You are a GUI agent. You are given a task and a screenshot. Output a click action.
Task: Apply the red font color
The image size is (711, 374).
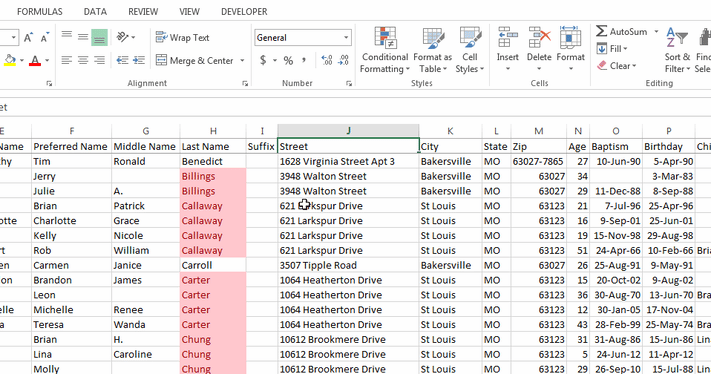(35, 60)
